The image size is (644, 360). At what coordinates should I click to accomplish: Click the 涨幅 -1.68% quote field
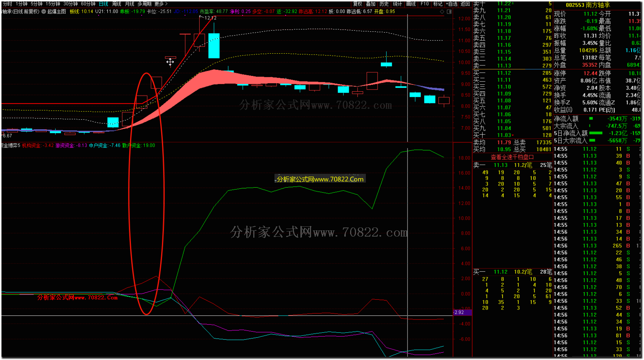pyautogui.click(x=576, y=28)
